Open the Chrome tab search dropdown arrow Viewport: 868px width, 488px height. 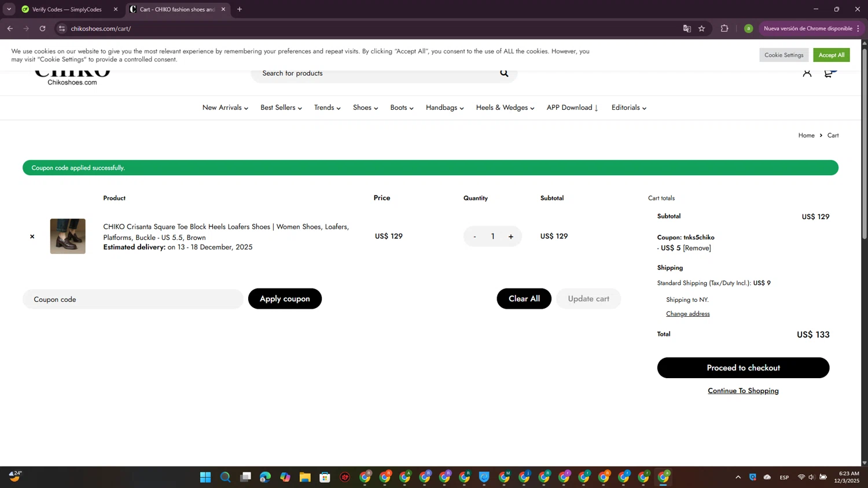tap(9, 9)
